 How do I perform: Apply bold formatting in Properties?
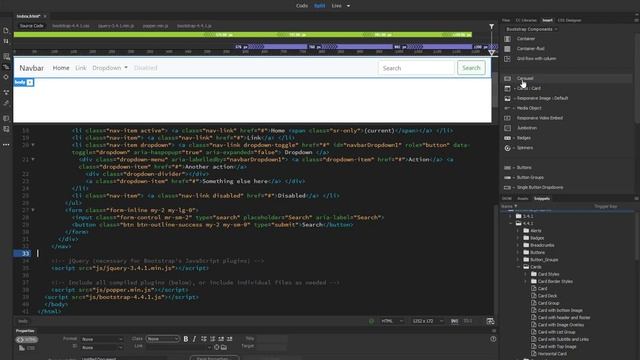click(x=186, y=339)
